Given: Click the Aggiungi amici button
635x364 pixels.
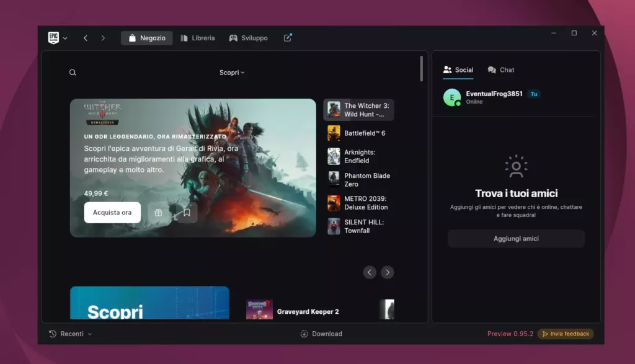Looking at the screenshot, I should click(516, 239).
